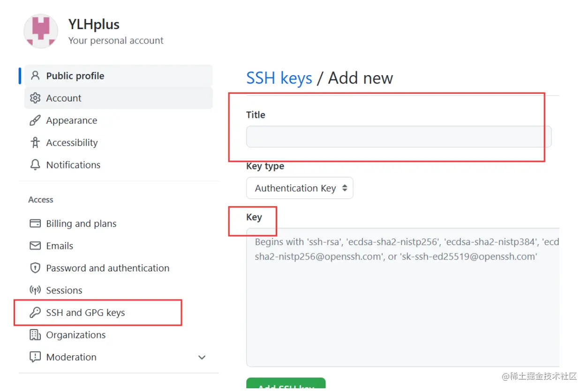This screenshot has height=392, width=588.
Task: Click the SSH keys breadcrumb link
Action: pos(279,78)
